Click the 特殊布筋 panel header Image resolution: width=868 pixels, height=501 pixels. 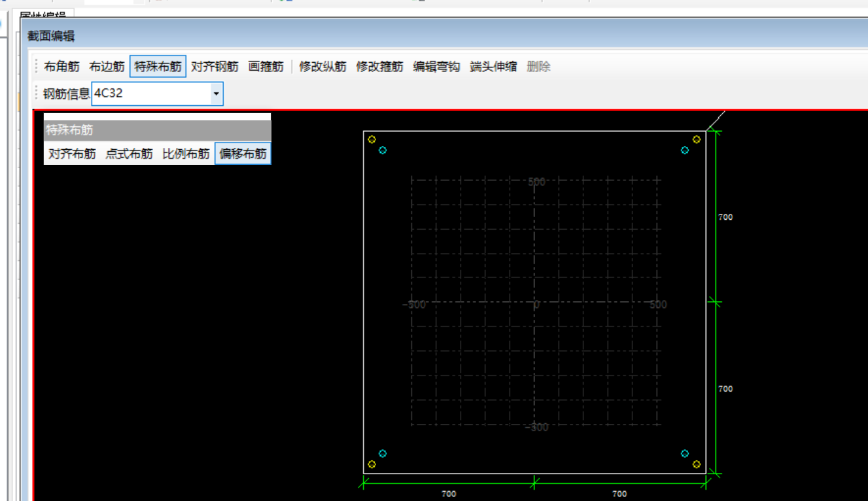point(158,131)
